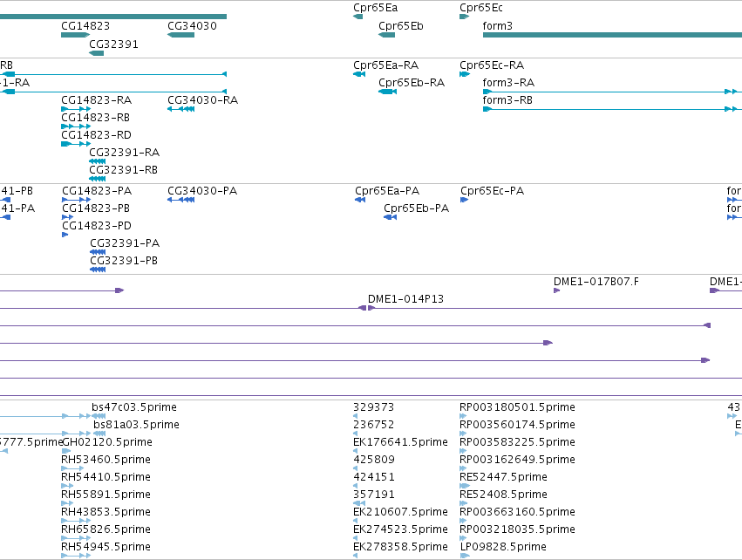Open transcript form3-RA label
Image resolution: width=742 pixels, height=560 pixels.
coord(508,83)
